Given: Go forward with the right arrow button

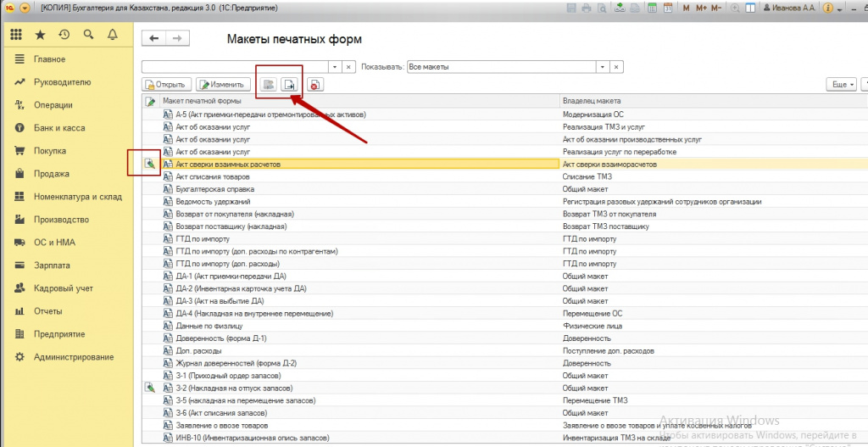Looking at the screenshot, I should 178,38.
